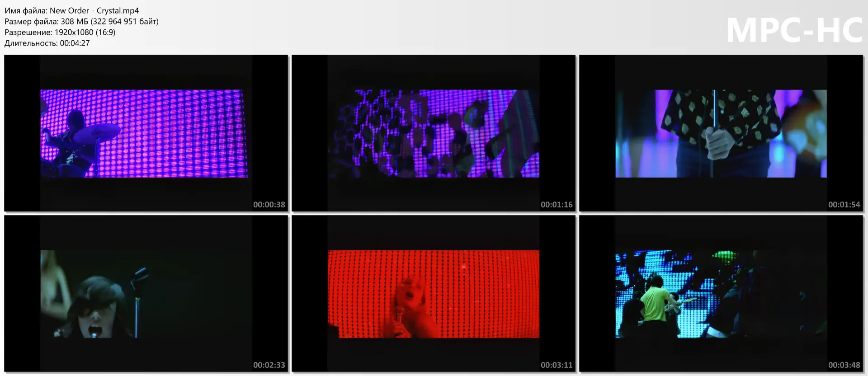Screen dimensions: 868x376
Task: Open the thumbnail at 00:00:38 with drummer
Action: 146,133
